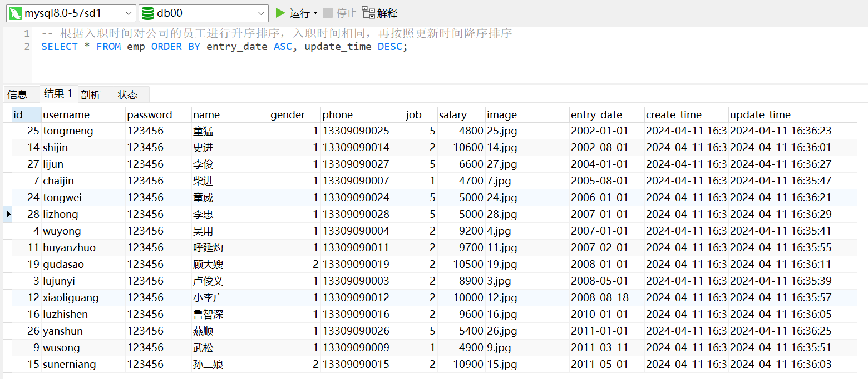Click the Explain (解释) button
This screenshot has height=379, width=868.
380,13
